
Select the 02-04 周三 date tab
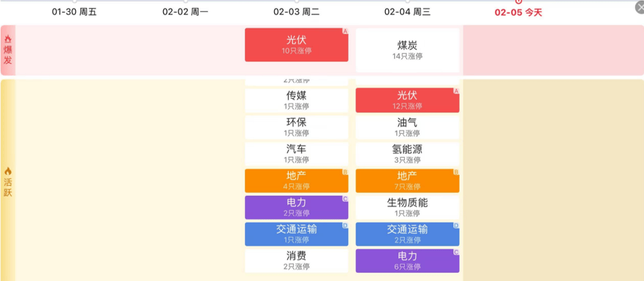tap(407, 12)
